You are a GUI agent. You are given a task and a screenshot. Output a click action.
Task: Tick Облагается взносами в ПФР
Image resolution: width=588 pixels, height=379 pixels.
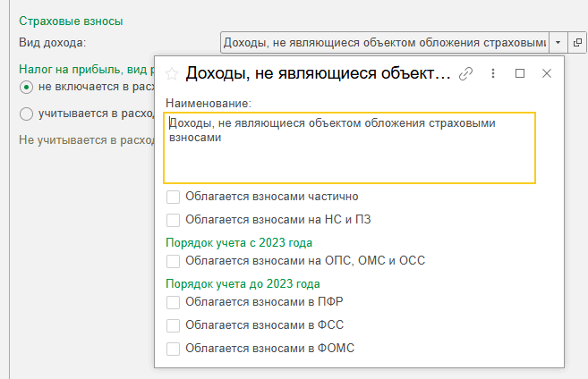[x=173, y=302]
